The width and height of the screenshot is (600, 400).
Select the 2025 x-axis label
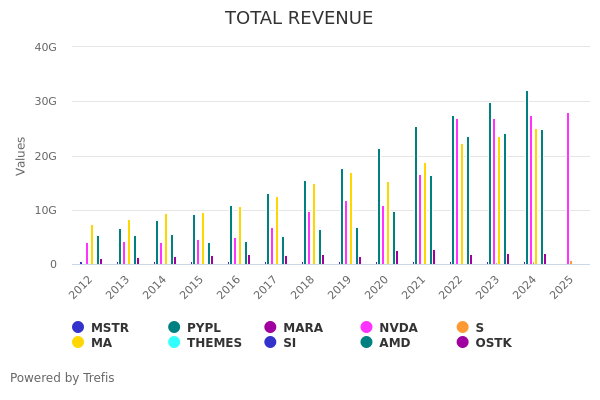[561, 286]
